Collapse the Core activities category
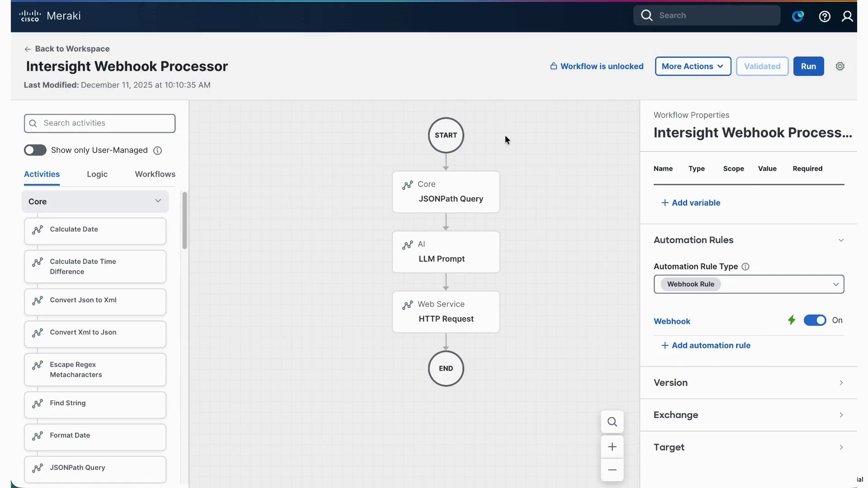 click(x=95, y=201)
